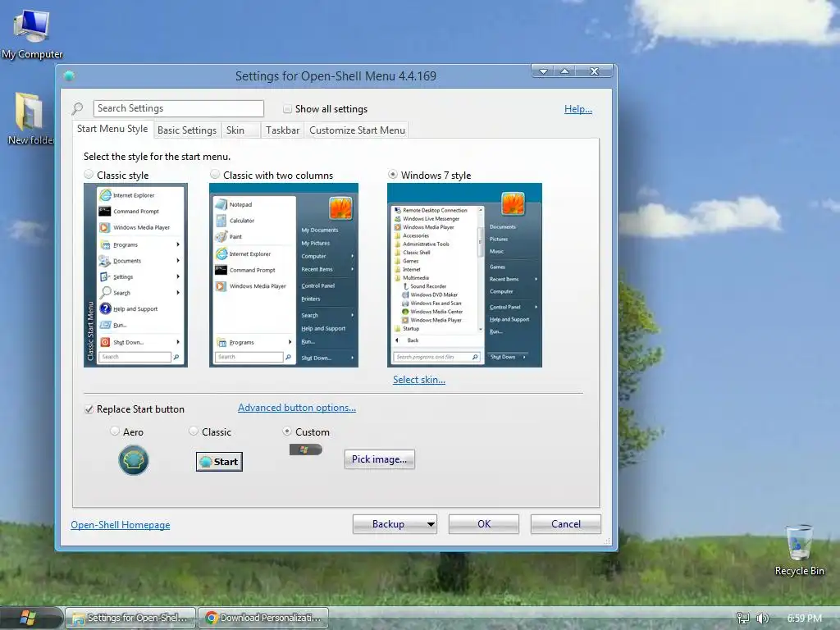Click the Classic style menu preview thumbnail

pos(135,276)
